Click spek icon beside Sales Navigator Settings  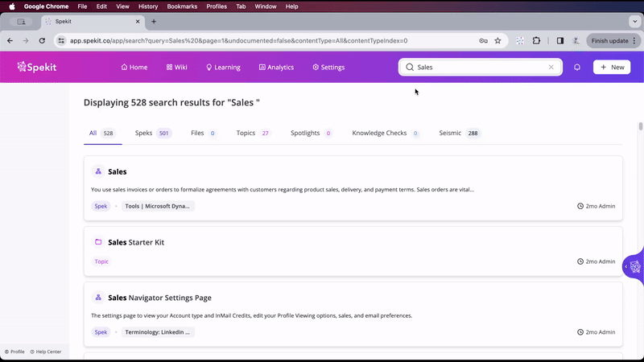point(98,298)
